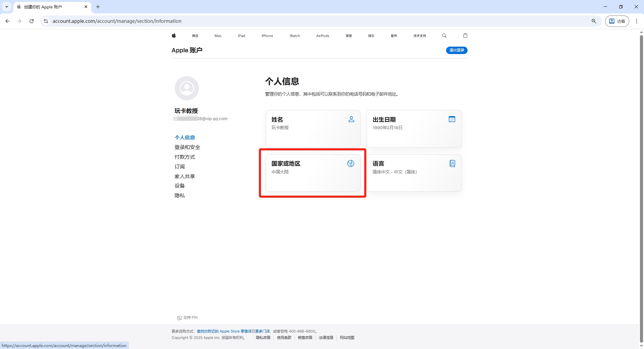Click the vip.qq.com email address text
Viewport: 644px width, 349px height.
(x=200, y=118)
